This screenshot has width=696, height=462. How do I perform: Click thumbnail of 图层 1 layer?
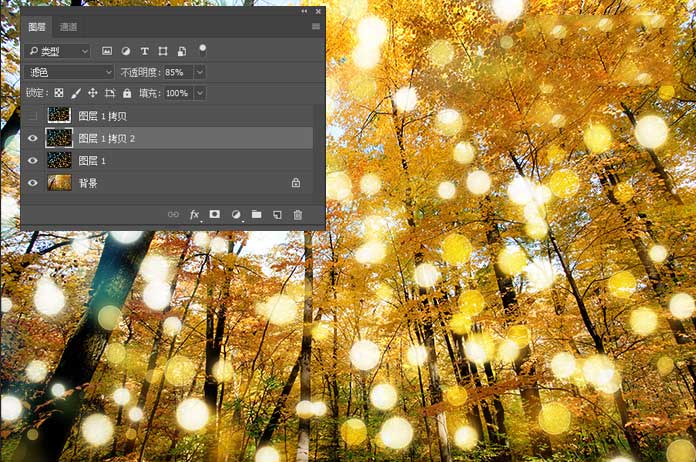click(59, 160)
